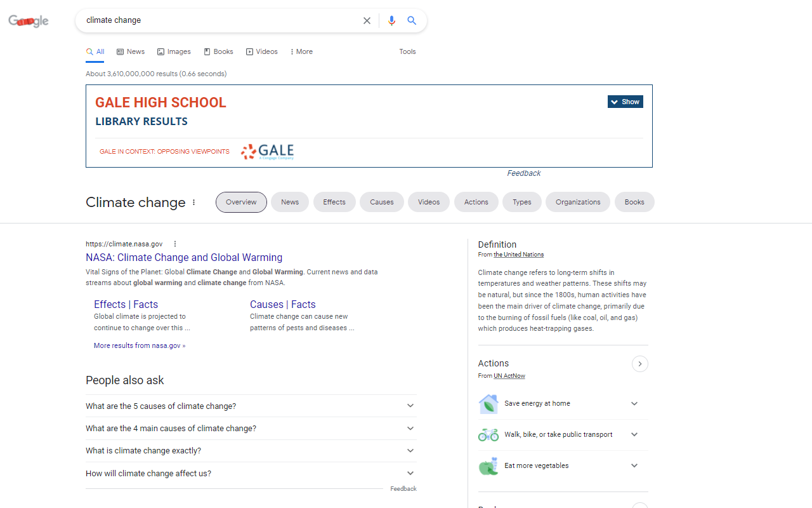The height and width of the screenshot is (508, 812).
Task: Clear the search box with the X icon
Action: [367, 20]
